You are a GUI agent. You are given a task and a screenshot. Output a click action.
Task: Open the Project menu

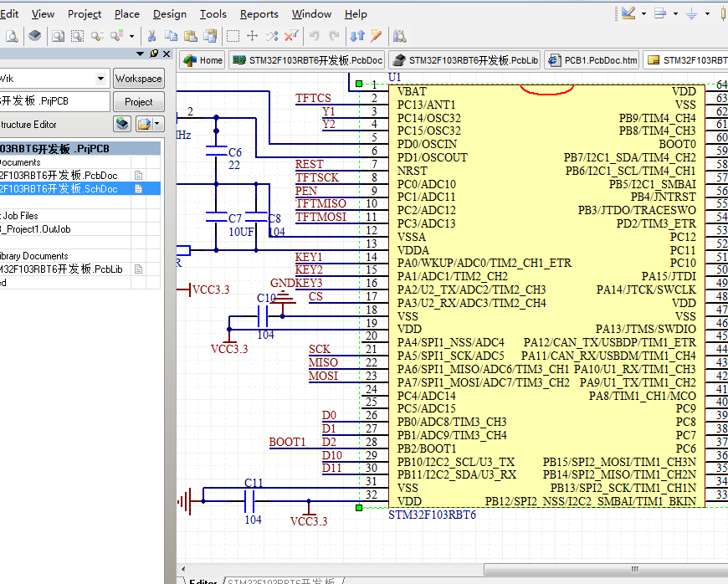point(85,14)
